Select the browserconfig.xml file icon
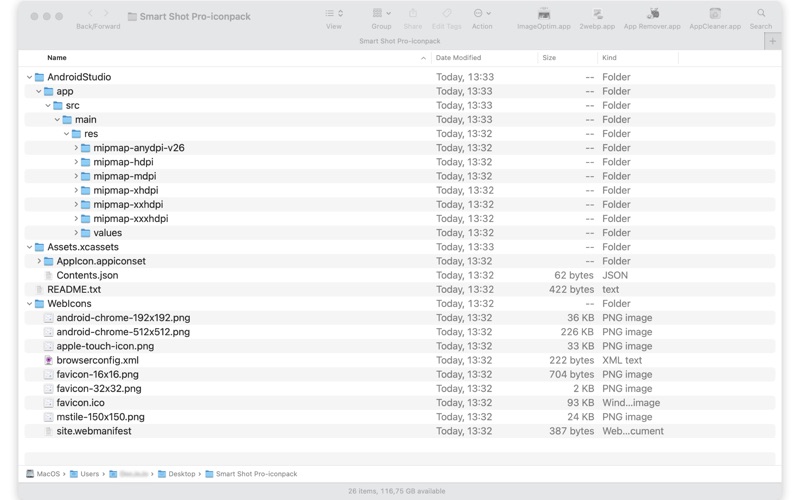 48,360
